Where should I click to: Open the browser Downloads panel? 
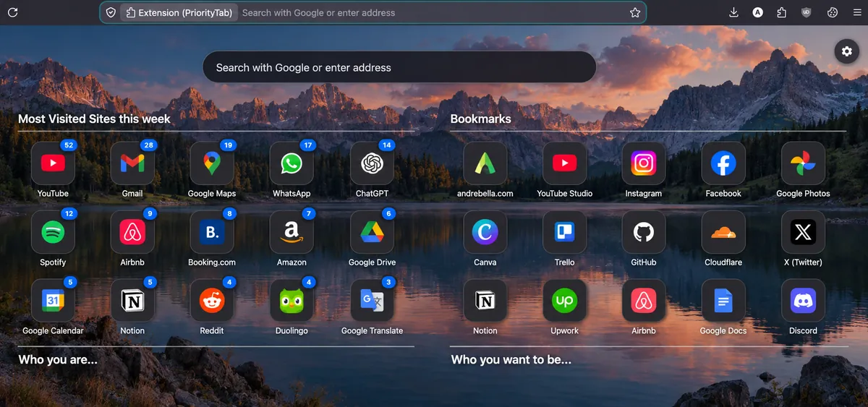tap(733, 12)
